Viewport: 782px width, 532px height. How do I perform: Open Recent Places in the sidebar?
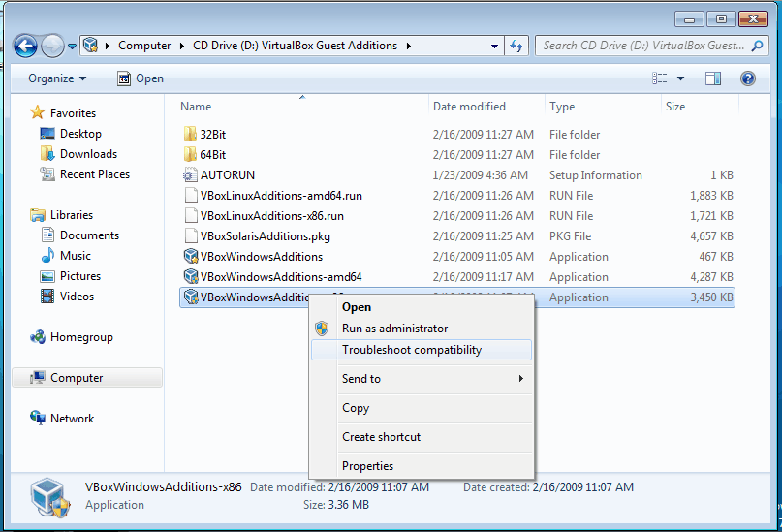pyautogui.click(x=95, y=174)
